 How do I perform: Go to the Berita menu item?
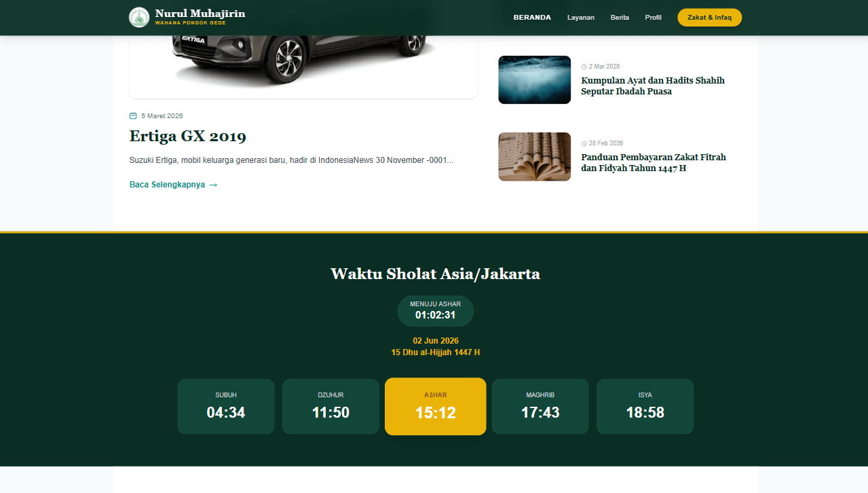coord(620,18)
